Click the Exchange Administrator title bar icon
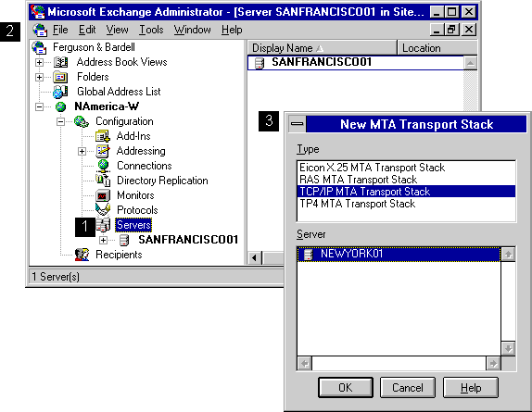Viewport: 532px width, 412px height. click(x=38, y=12)
